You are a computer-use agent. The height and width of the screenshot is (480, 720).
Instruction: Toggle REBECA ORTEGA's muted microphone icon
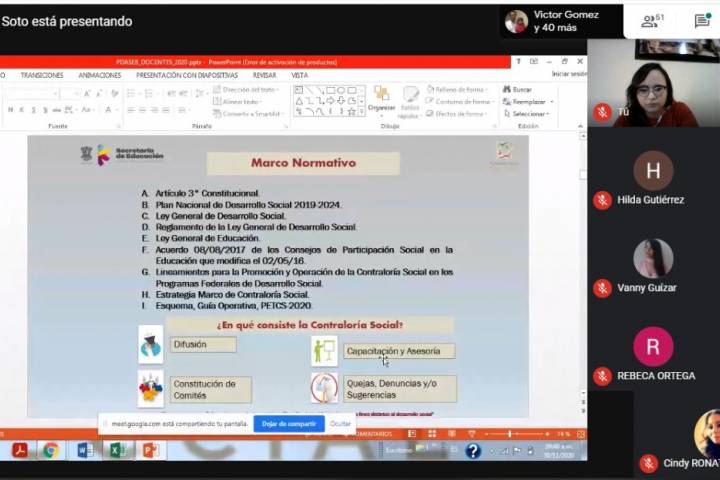click(602, 376)
